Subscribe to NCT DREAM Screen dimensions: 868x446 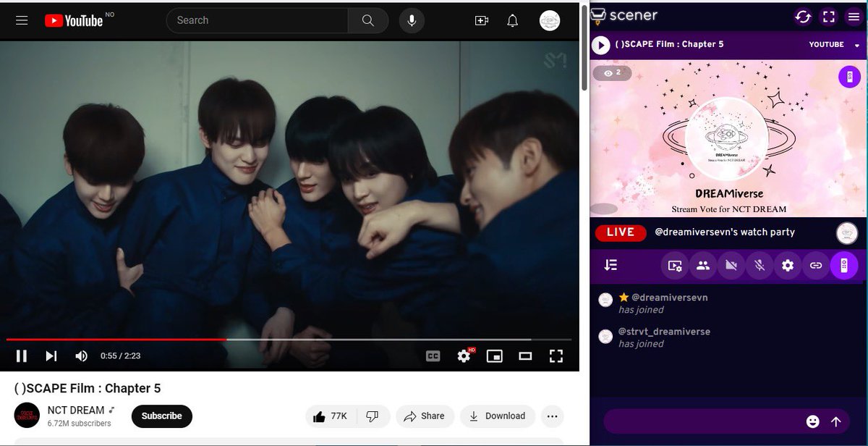(x=162, y=416)
